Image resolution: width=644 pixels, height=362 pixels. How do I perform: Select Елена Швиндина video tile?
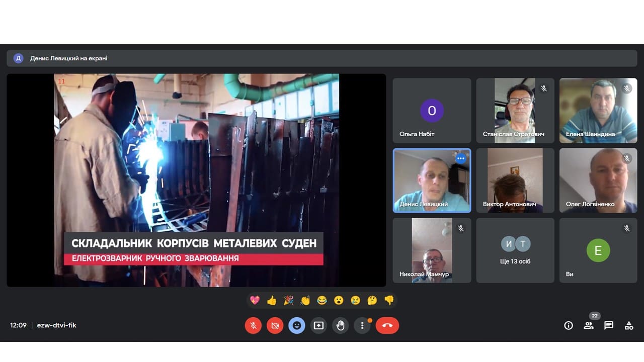[598, 111]
